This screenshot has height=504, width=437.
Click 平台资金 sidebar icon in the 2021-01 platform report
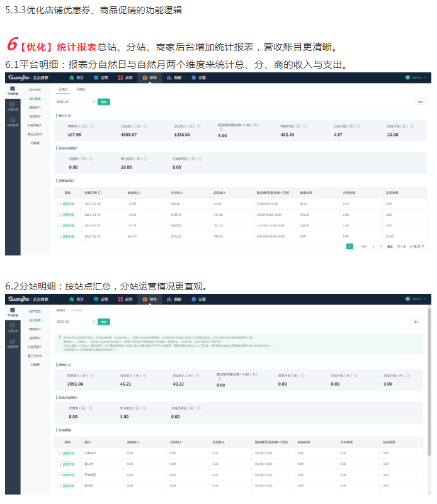13,89
